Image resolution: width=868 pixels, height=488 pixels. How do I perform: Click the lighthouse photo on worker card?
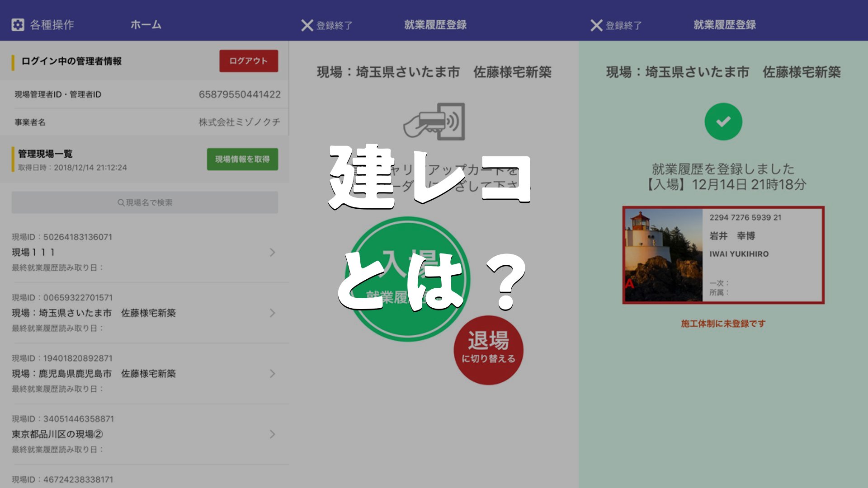663,255
